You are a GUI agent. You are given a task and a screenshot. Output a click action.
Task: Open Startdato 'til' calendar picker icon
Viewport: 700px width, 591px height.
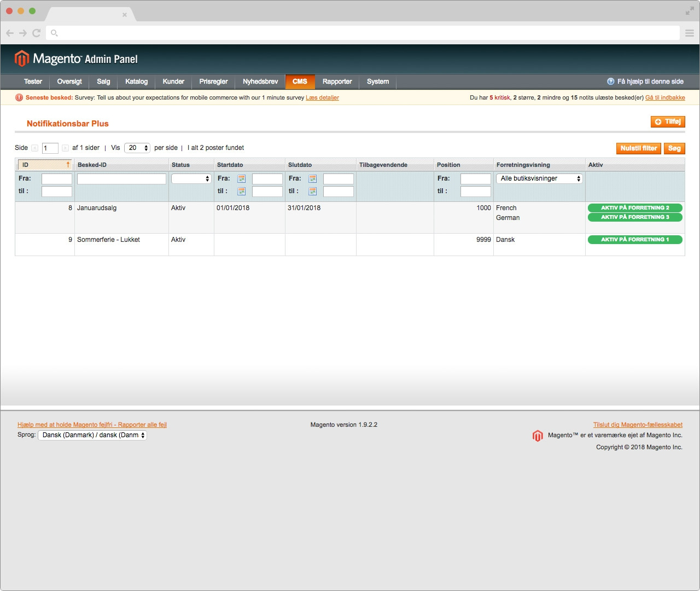click(241, 192)
